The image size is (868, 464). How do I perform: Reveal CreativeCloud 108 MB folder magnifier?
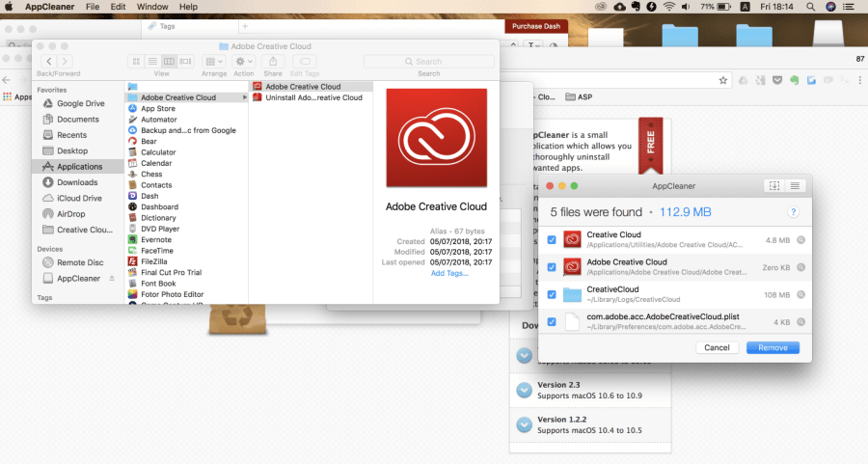point(801,294)
